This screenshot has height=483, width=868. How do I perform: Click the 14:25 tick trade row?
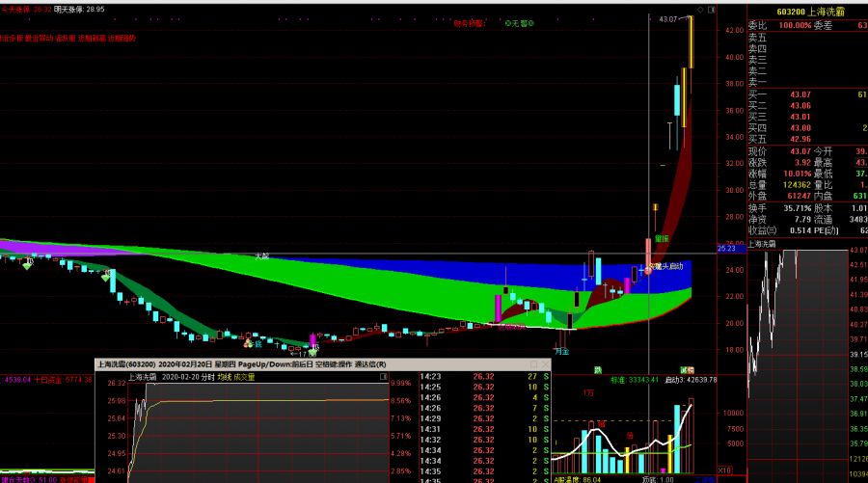[485, 387]
